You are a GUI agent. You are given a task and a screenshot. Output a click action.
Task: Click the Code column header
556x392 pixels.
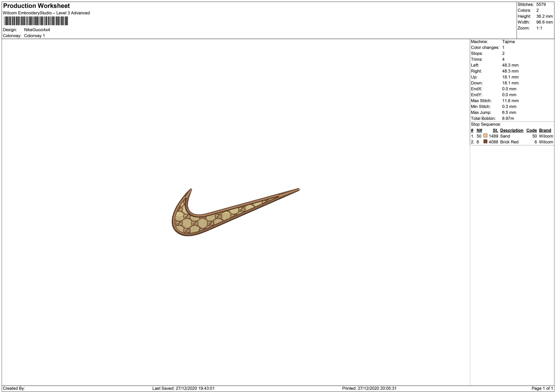[531, 130]
